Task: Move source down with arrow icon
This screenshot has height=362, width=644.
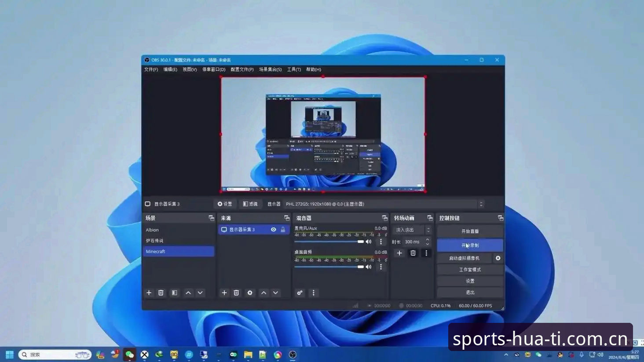Action: tap(275, 293)
